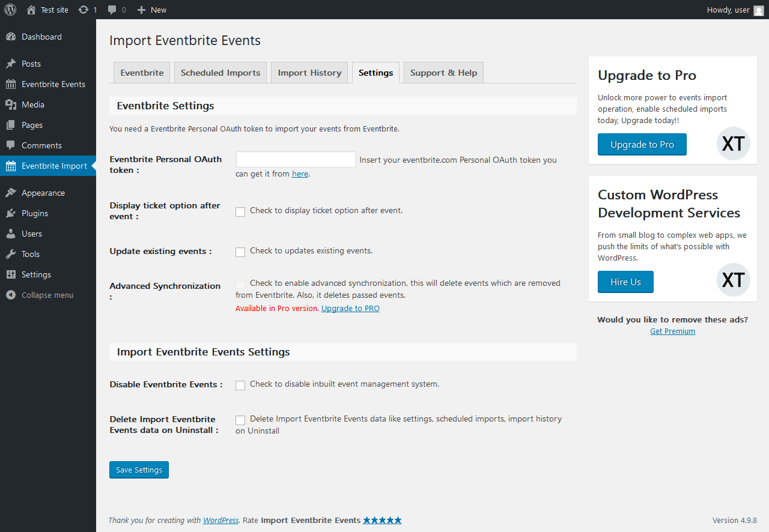Viewport: 769px width, 532px height.
Task: Click the Save Settings button
Action: click(x=139, y=470)
